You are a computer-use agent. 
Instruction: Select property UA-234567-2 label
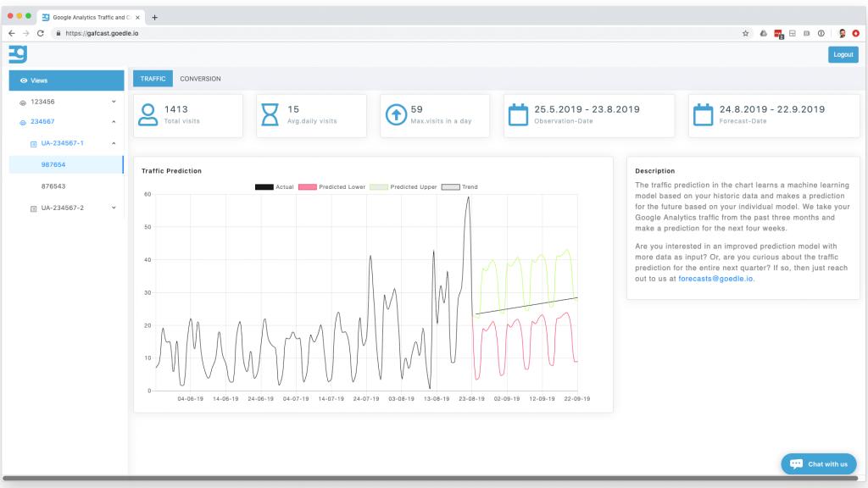[63, 208]
